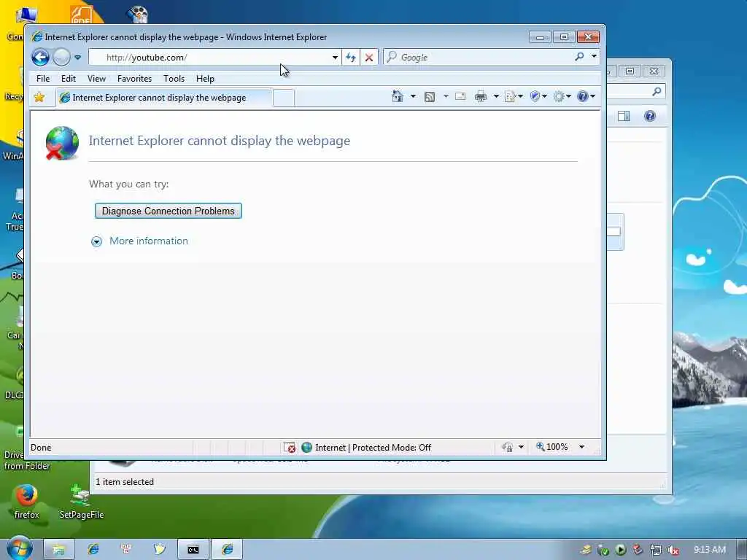The image size is (747, 560).
Task: Open the recent pages dropdown next to Forward
Action: click(x=77, y=58)
